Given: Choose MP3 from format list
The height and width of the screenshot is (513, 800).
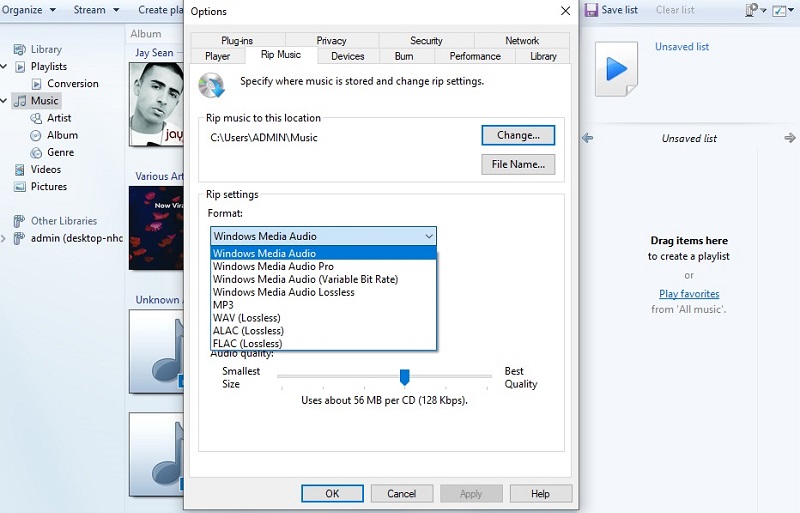Looking at the screenshot, I should tap(323, 305).
